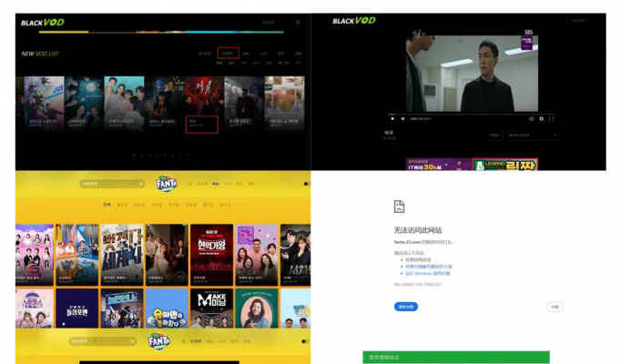Select the green 전체 sub-filter in BLACK VOD
The width and height of the screenshot is (620, 364).
coord(219,63)
